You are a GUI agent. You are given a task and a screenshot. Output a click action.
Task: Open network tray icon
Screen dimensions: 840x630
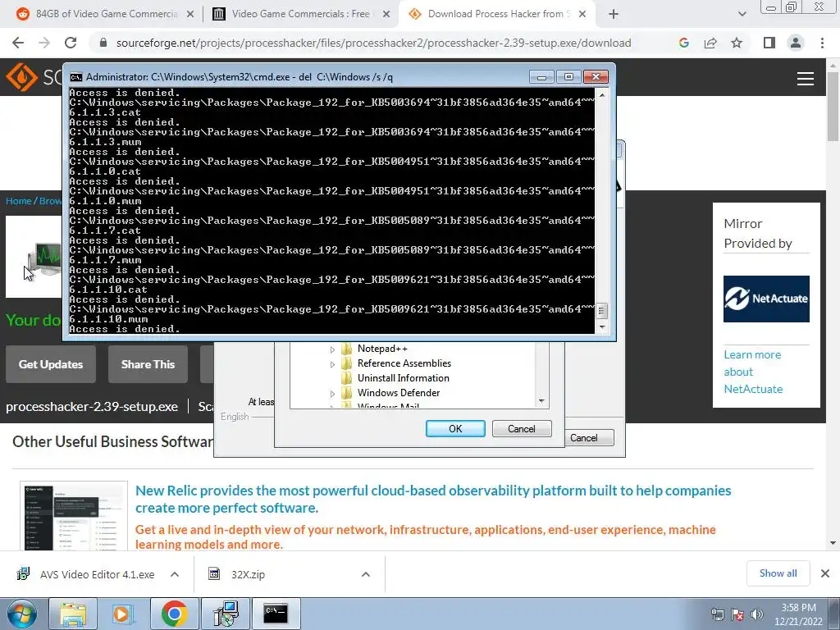[717, 614]
